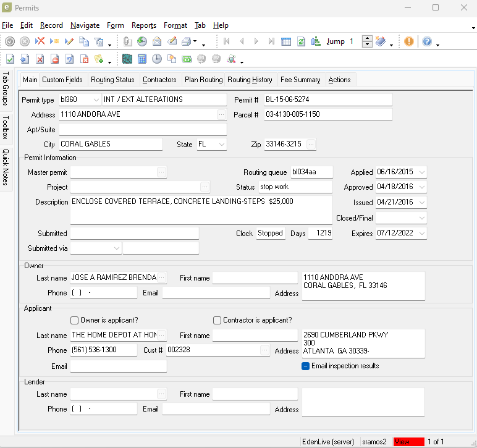Check the 'Owner is applicant?' checkbox

[75, 320]
